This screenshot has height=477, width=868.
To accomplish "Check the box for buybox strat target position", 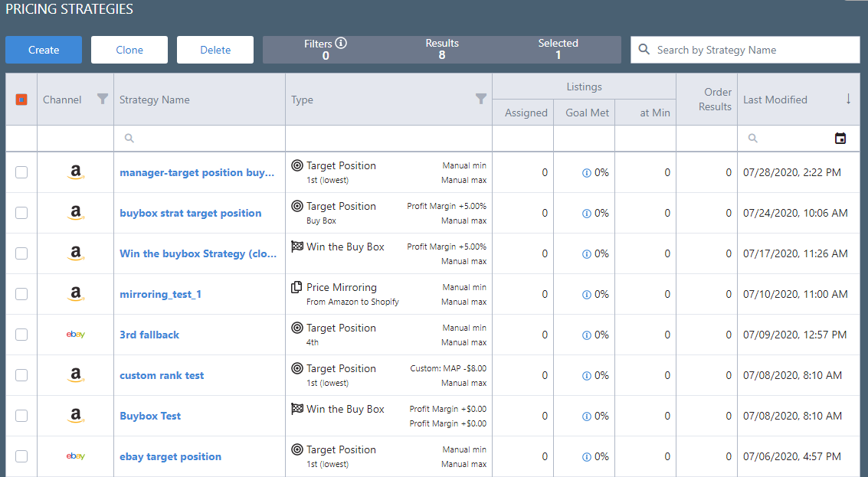I will 21,213.
